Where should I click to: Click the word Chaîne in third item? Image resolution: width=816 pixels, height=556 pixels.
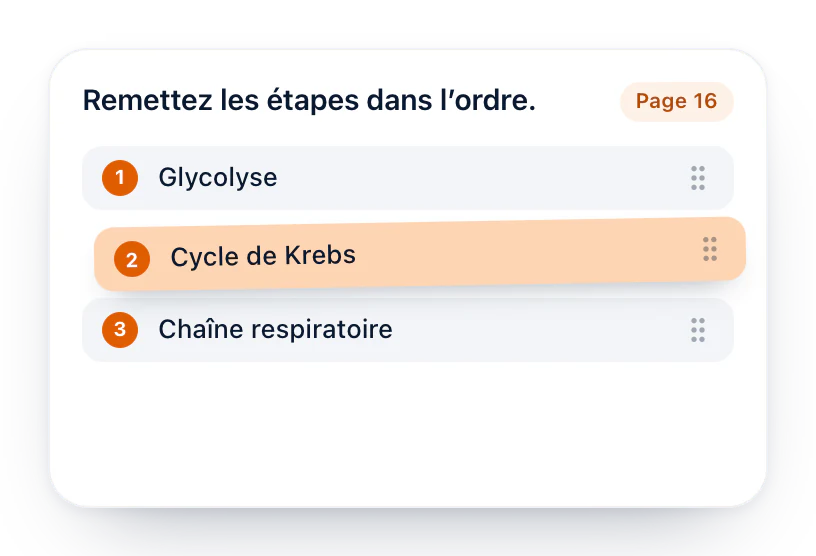(x=201, y=329)
